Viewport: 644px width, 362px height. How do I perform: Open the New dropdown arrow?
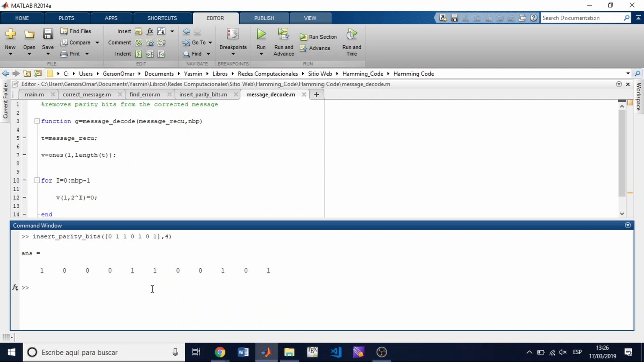coord(10,54)
